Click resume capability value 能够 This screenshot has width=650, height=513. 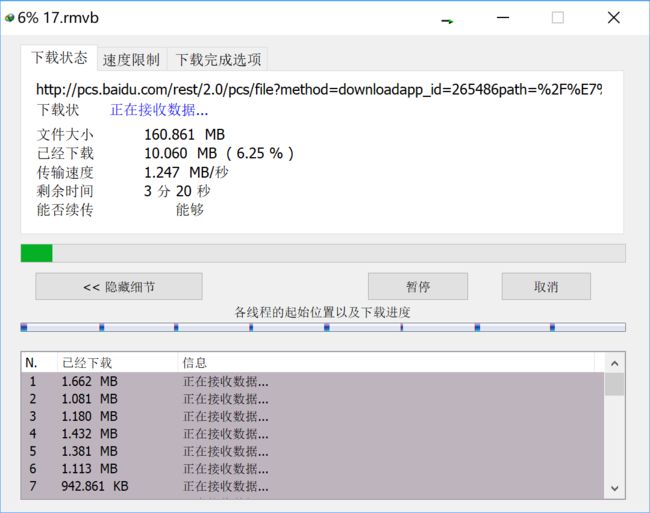(x=190, y=210)
